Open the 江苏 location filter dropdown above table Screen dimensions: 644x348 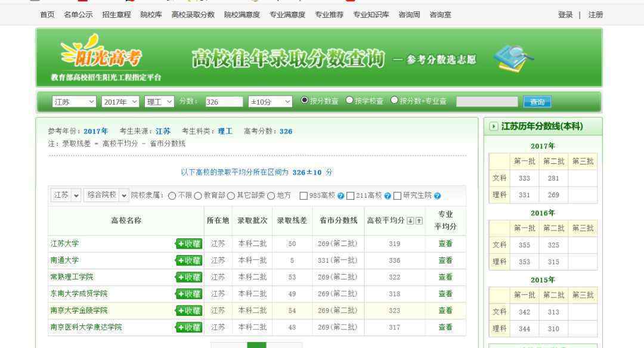[66, 195]
